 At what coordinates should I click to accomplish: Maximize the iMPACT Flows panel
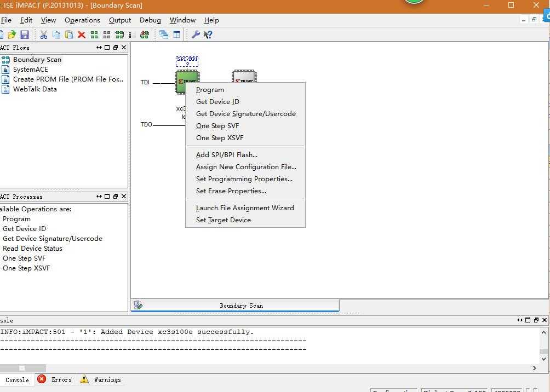click(107, 47)
